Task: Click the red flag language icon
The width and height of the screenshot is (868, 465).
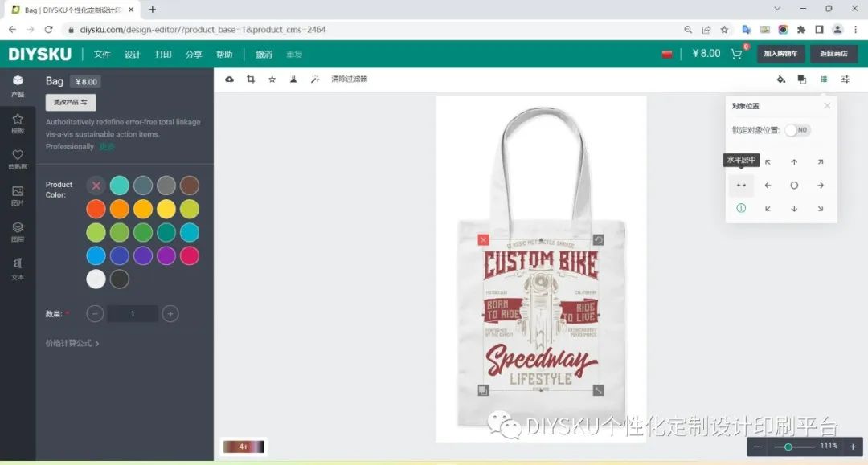Action: tap(667, 54)
